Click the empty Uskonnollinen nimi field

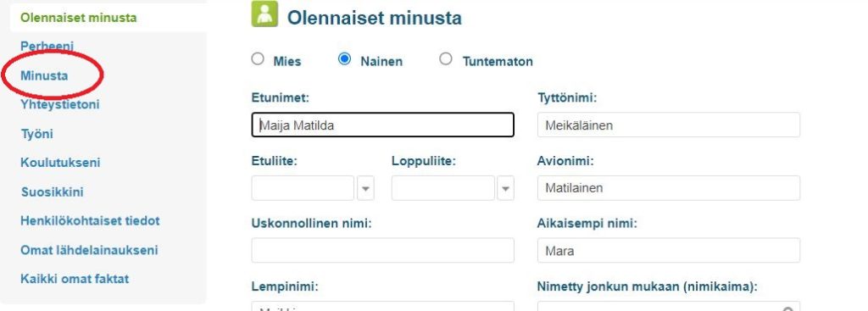(x=382, y=251)
